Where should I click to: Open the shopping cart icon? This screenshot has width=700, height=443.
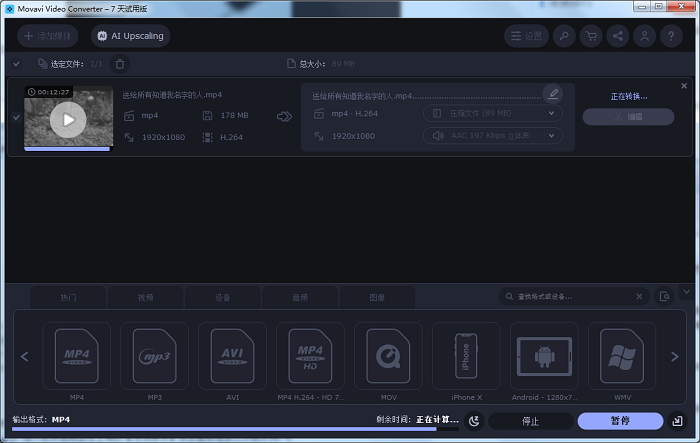click(591, 36)
